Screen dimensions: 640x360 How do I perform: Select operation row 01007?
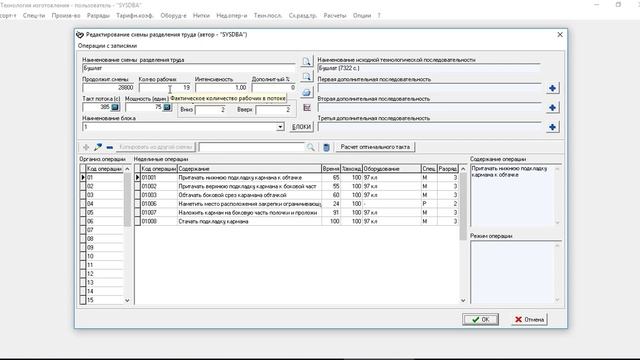(x=299, y=213)
